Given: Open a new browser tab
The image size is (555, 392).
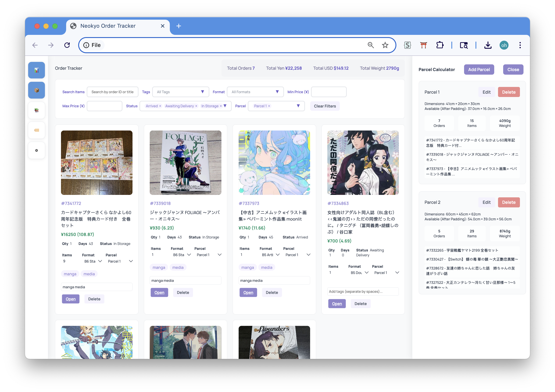Looking at the screenshot, I should pyautogui.click(x=179, y=26).
